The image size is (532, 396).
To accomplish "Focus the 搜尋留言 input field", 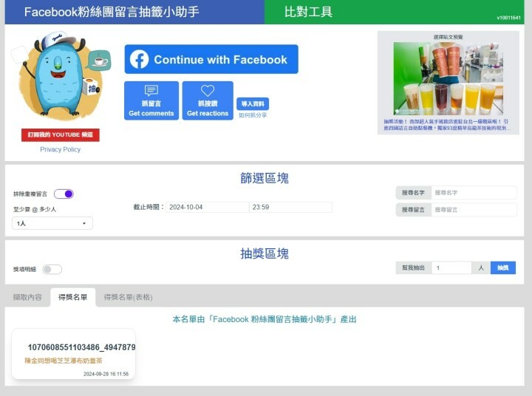I will pos(474,209).
